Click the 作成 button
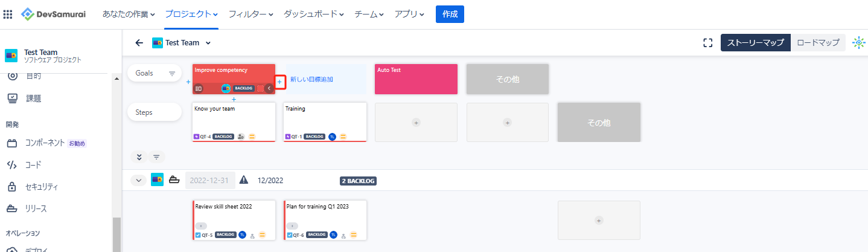 [450, 14]
